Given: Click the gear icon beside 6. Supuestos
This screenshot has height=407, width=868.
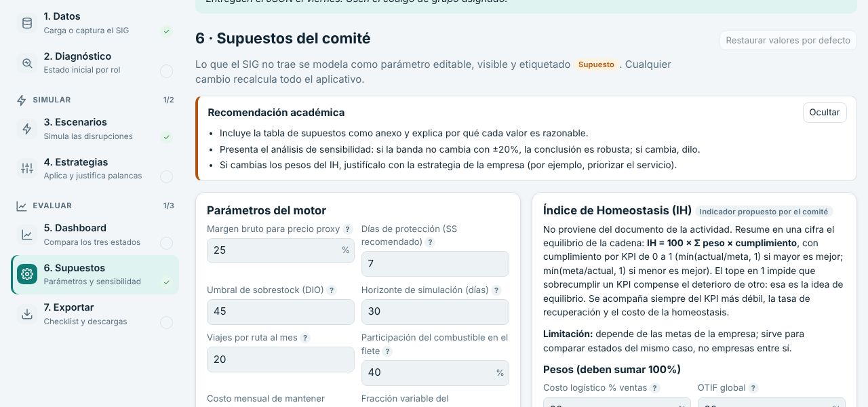Looking at the screenshot, I should (27, 274).
